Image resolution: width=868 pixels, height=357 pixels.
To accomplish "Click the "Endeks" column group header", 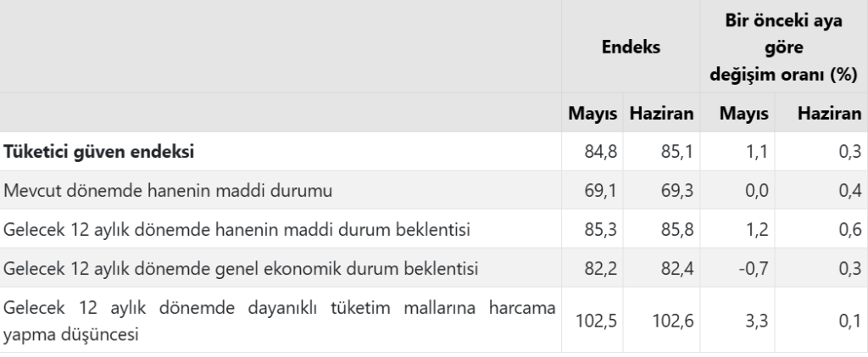I will coord(632,48).
